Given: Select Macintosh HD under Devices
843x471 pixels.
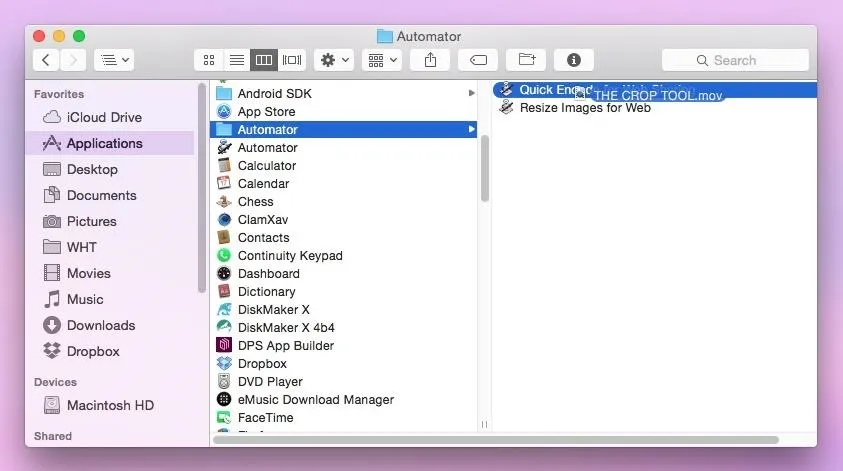Looking at the screenshot, I should tap(110, 405).
